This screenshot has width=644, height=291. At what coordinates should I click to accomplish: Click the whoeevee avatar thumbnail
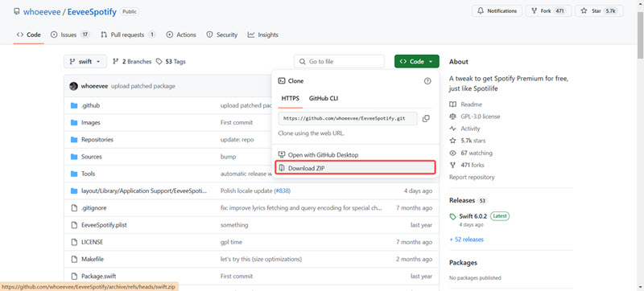[x=73, y=86]
